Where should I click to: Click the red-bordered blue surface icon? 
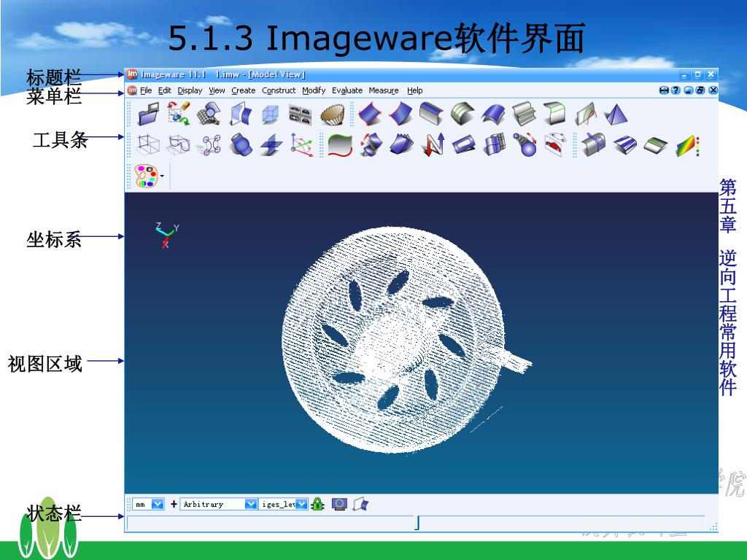[370, 114]
